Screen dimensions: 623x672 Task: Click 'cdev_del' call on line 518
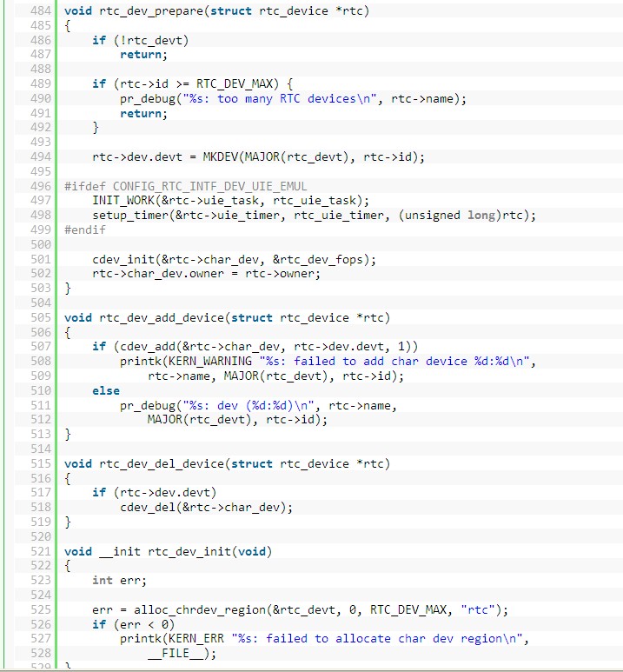(148, 508)
